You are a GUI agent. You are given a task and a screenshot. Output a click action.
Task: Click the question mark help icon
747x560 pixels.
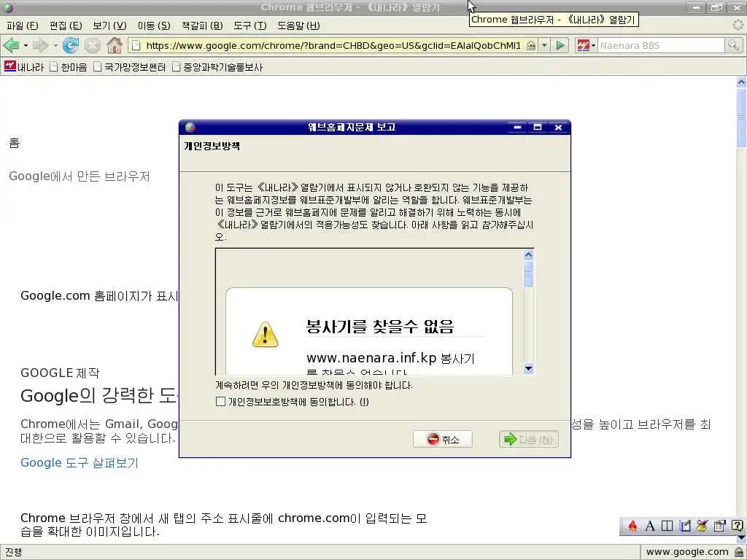click(x=737, y=526)
